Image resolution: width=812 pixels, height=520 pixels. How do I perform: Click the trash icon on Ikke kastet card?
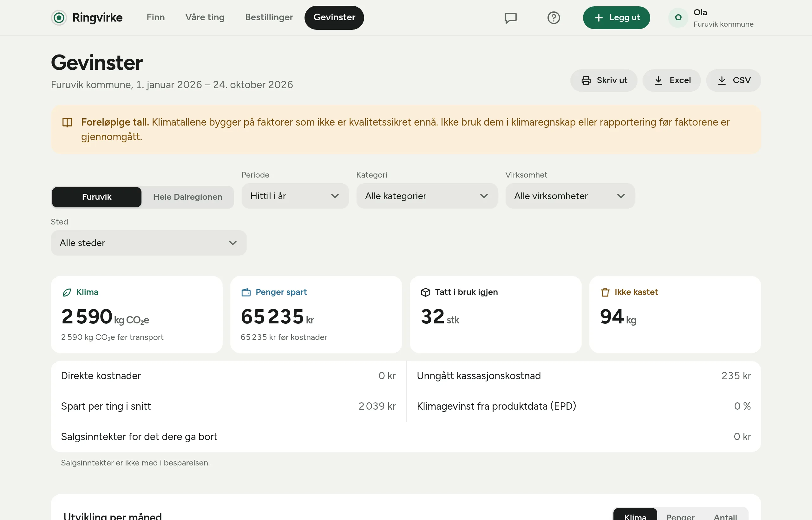[x=605, y=292]
